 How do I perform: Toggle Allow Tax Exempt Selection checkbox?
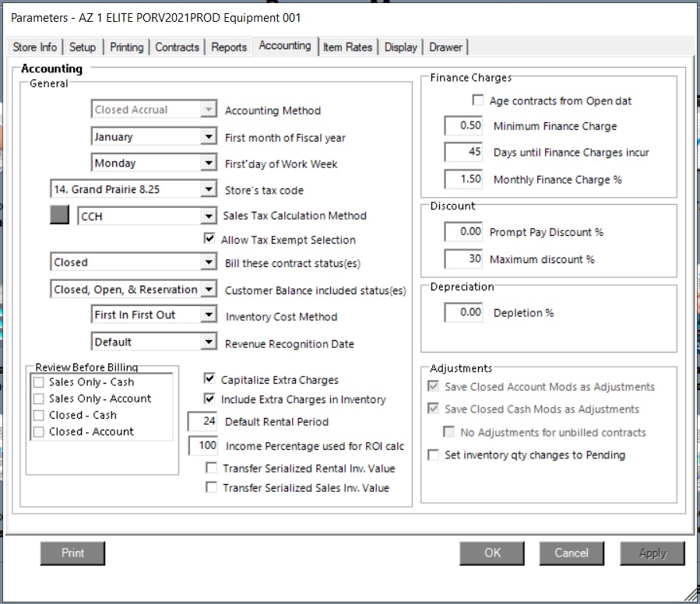pos(209,240)
